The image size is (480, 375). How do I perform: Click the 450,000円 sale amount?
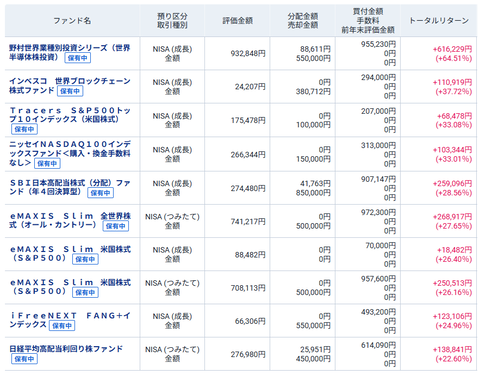313,359
